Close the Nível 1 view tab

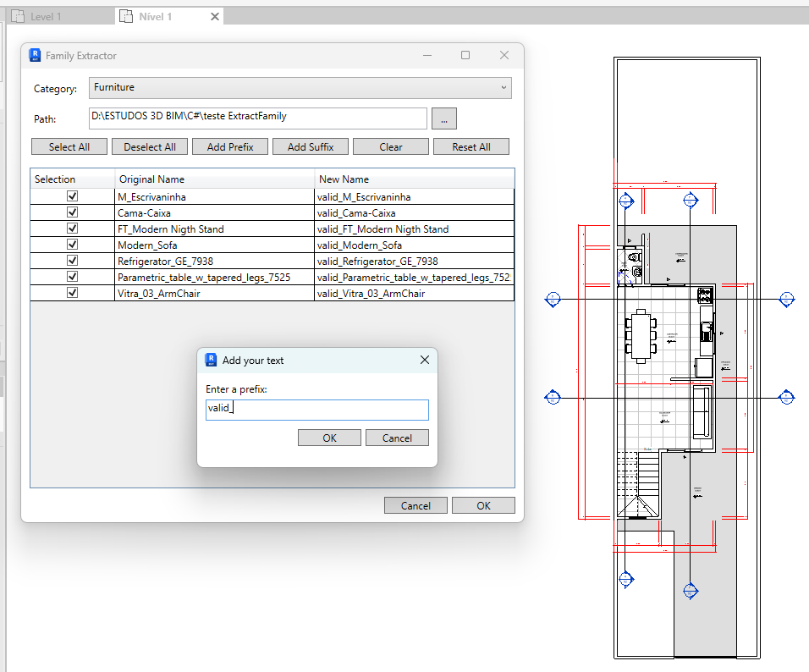click(x=214, y=17)
